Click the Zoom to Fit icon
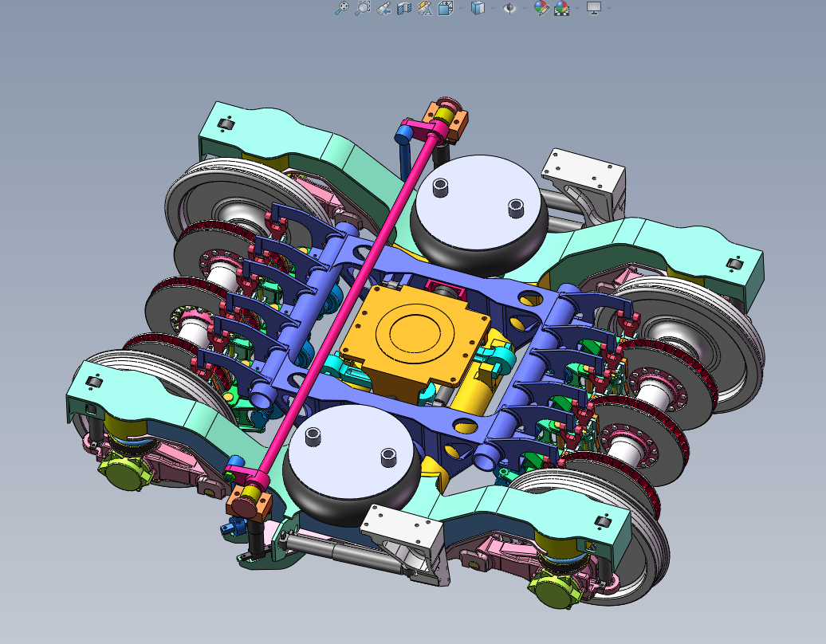This screenshot has width=826, height=644. click(x=342, y=8)
